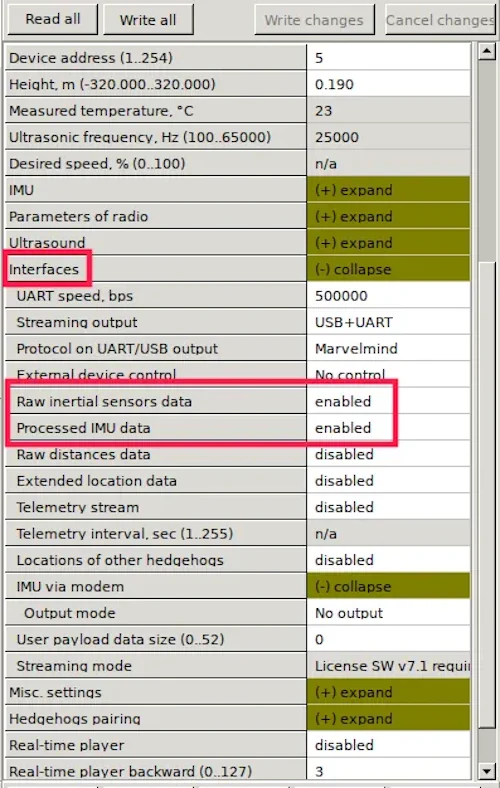The width and height of the screenshot is (500, 788).
Task: Edit the Device address value field
Action: click(388, 58)
